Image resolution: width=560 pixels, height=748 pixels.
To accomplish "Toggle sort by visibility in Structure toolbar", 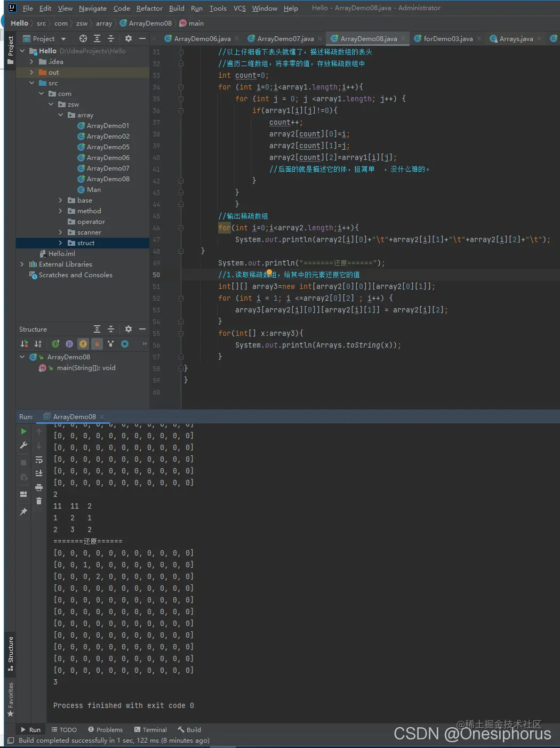I will tap(24, 344).
